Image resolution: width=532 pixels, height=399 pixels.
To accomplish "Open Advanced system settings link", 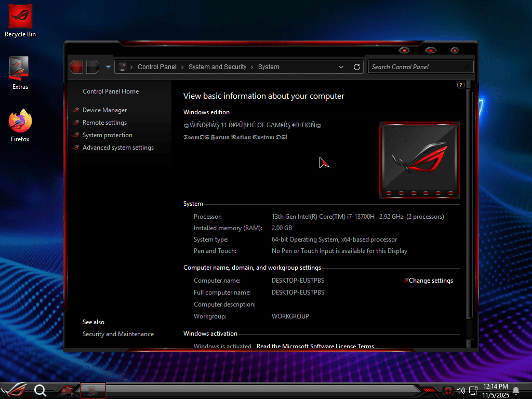I will 118,148.
